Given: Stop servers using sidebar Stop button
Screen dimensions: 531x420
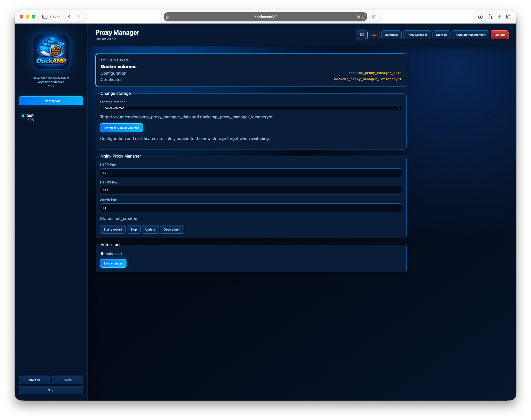Looking at the screenshot, I should click(51, 390).
